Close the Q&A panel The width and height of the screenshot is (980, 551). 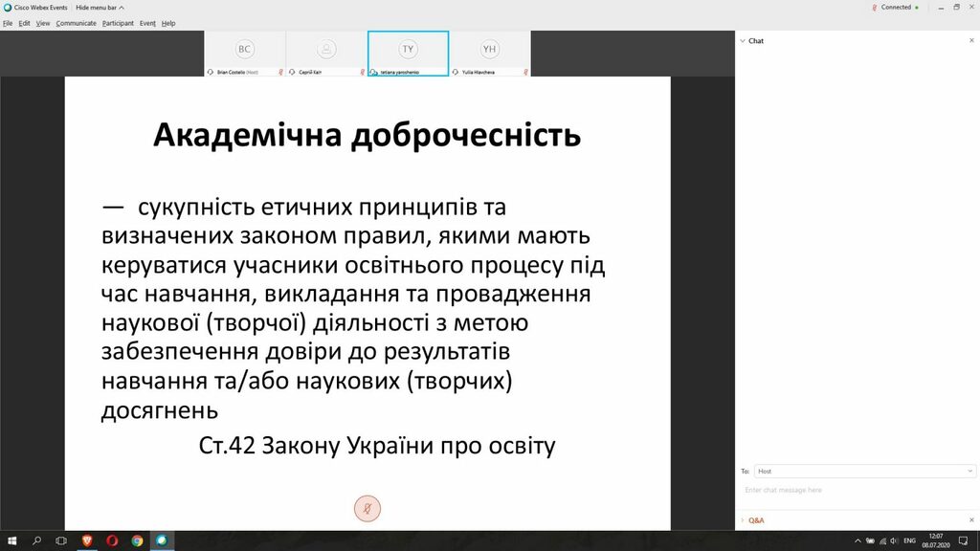971,519
